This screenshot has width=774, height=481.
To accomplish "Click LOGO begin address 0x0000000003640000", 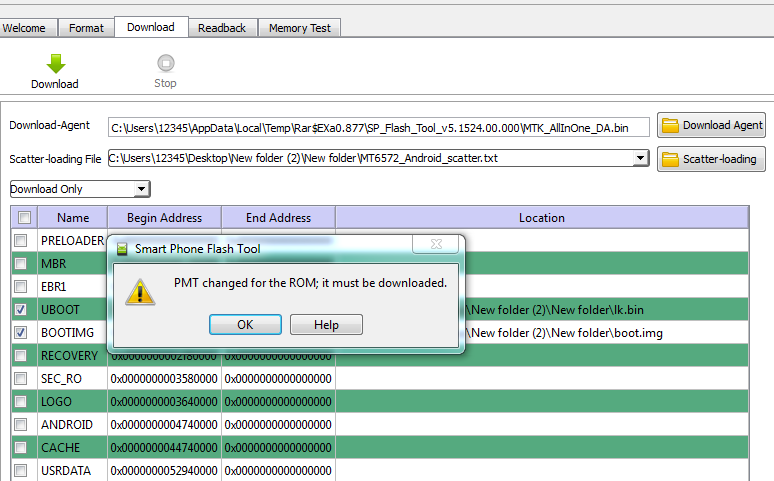I will 164,402.
